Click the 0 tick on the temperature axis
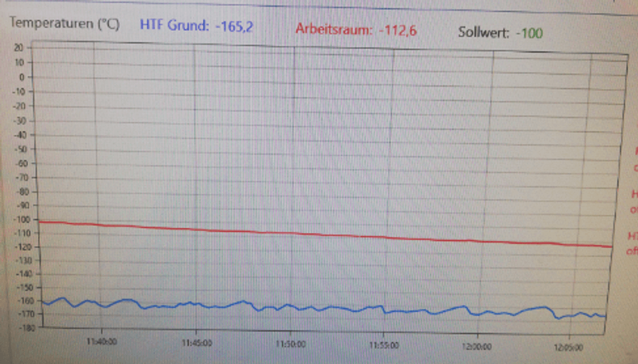638x364 pixels. click(21, 77)
